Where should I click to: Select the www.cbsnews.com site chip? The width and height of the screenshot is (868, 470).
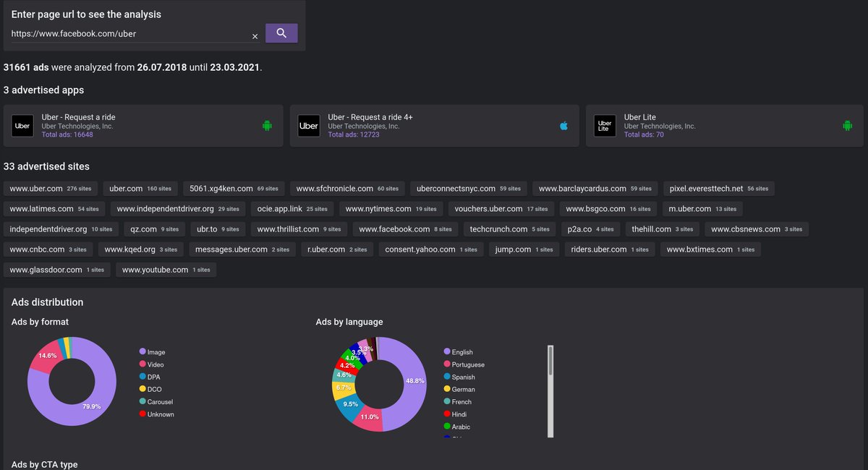tap(757, 229)
